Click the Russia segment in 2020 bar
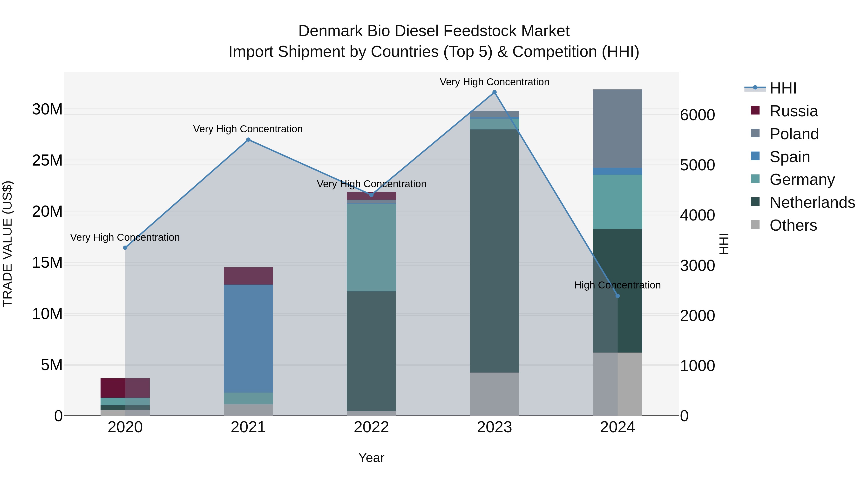This screenshot has height=488, width=868. [125, 388]
